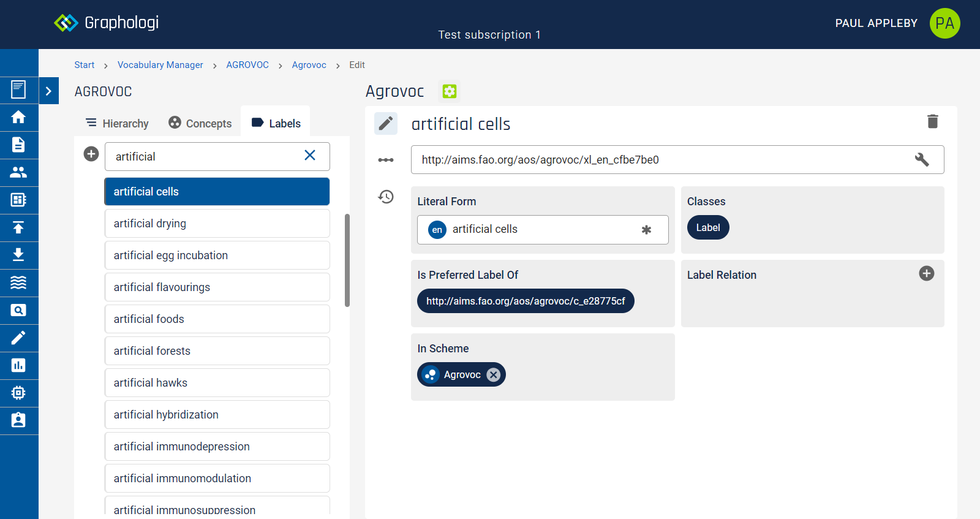
Task: Click the connected dots icon beside the URI
Action: click(386, 160)
